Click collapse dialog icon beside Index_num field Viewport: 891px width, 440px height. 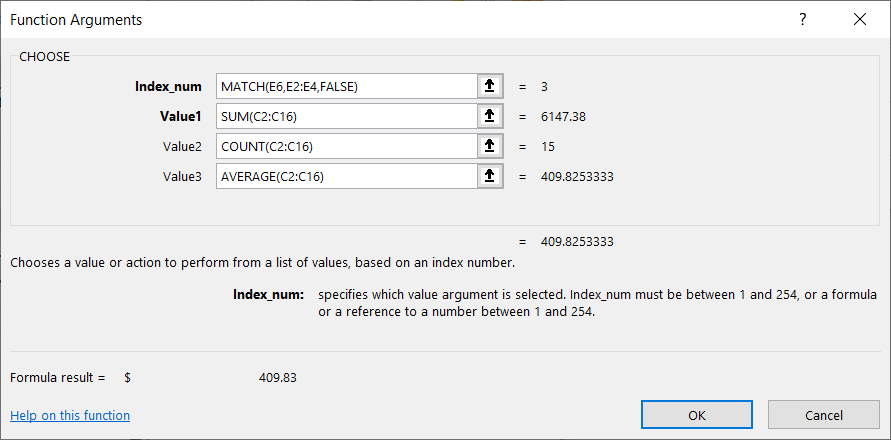point(489,87)
